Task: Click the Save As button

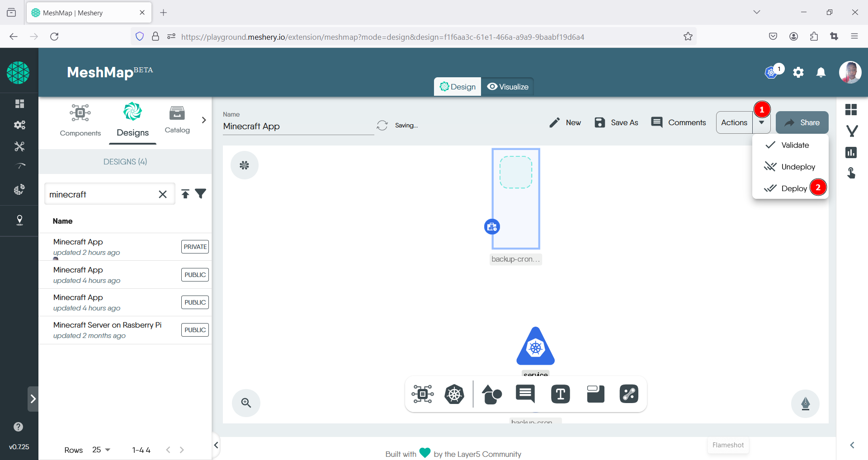Action: pyautogui.click(x=616, y=122)
